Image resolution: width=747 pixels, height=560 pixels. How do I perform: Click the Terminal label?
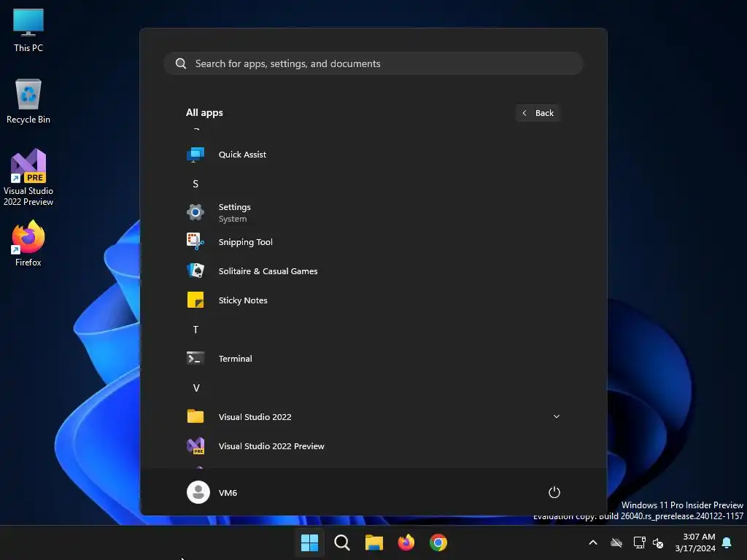click(236, 359)
